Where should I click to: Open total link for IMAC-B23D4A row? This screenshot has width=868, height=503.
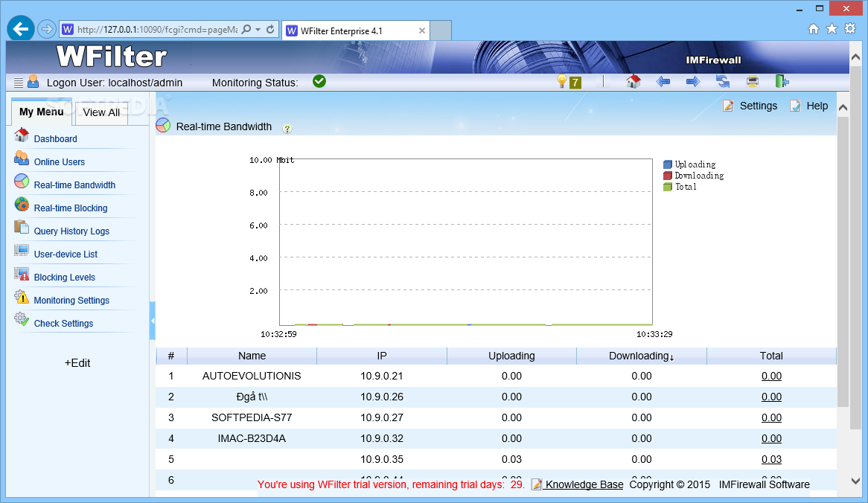tap(771, 439)
